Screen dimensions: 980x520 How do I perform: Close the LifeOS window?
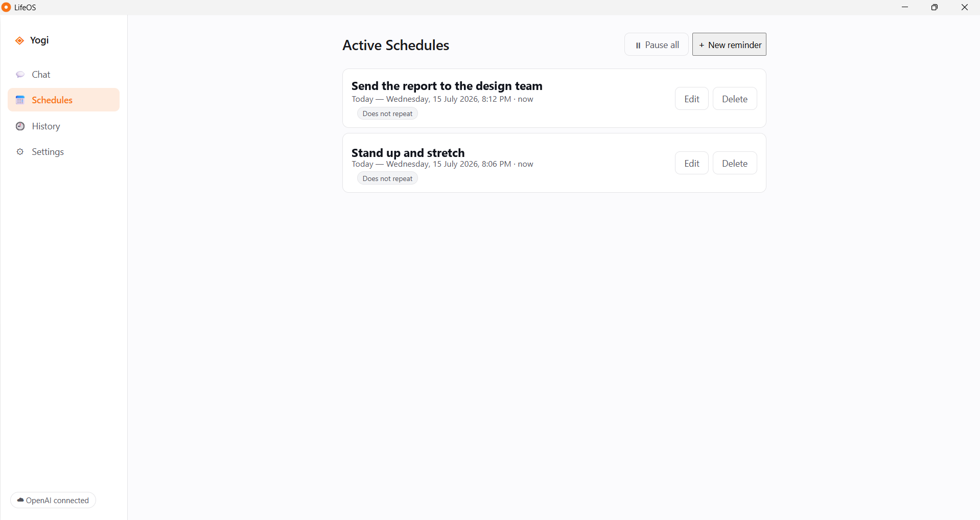[965, 7]
